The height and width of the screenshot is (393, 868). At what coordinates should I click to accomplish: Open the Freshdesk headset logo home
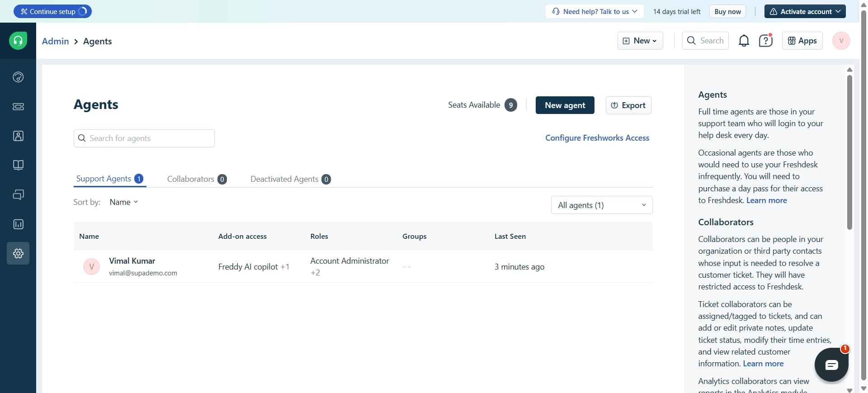(x=18, y=41)
